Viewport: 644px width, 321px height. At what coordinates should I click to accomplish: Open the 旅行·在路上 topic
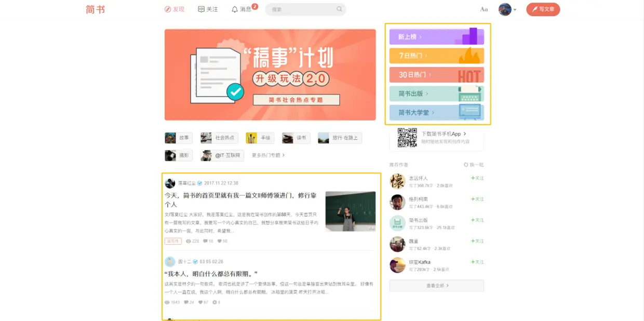point(340,138)
